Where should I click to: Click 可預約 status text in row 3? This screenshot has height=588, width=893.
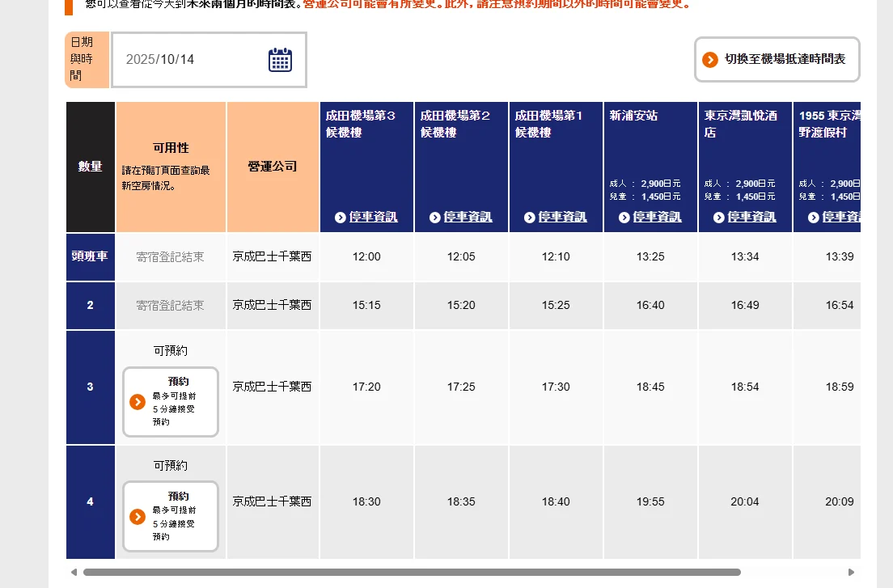click(171, 351)
